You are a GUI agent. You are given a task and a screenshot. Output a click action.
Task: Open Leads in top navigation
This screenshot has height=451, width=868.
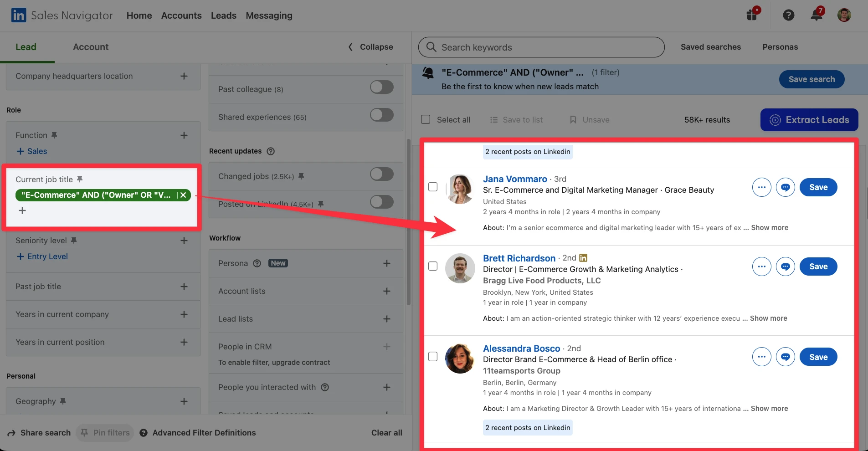click(224, 15)
